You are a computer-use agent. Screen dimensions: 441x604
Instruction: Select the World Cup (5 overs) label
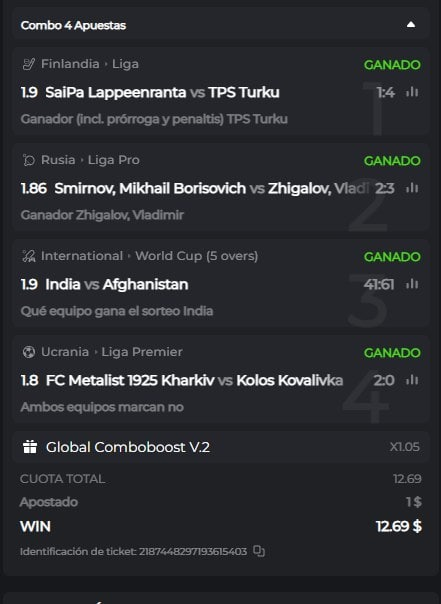(x=196, y=256)
